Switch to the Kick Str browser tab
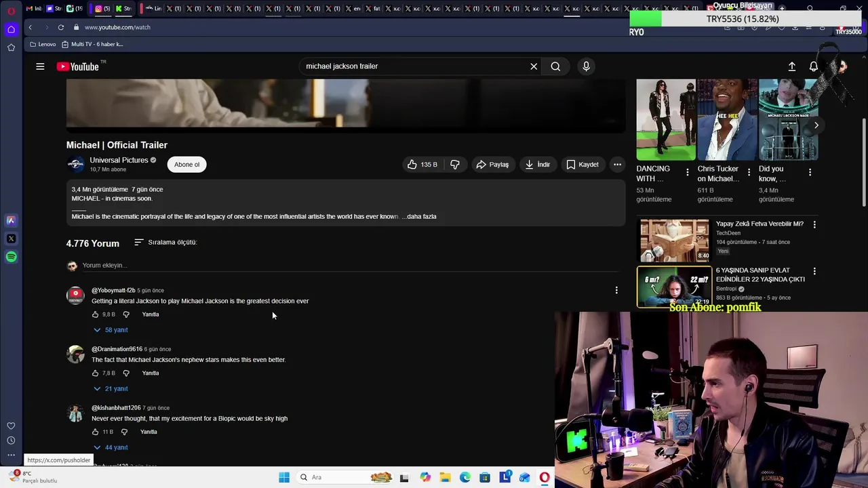The image size is (868, 488). pos(123,9)
